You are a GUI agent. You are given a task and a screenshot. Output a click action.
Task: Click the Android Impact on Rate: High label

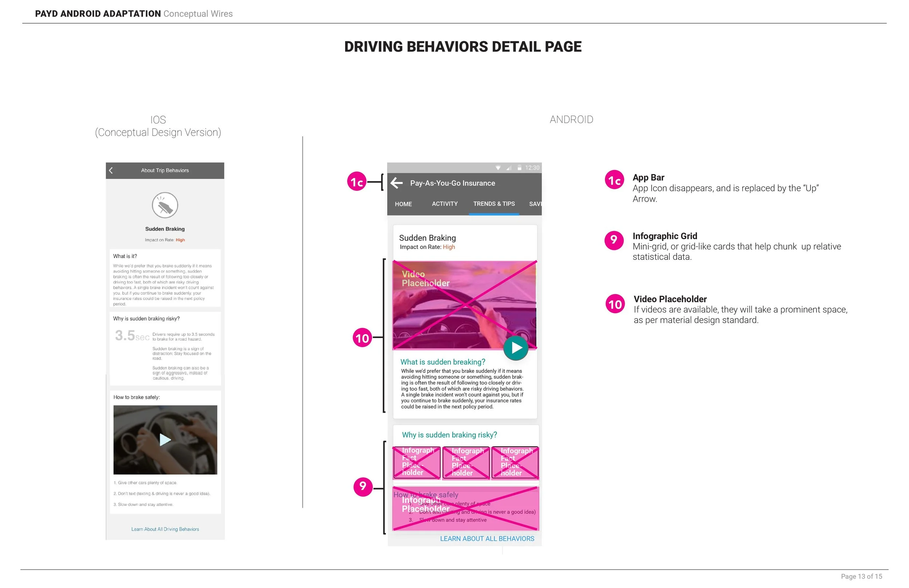pos(427,247)
